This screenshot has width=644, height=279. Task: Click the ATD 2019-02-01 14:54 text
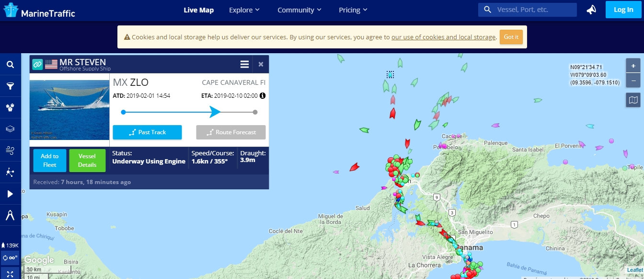[141, 96]
